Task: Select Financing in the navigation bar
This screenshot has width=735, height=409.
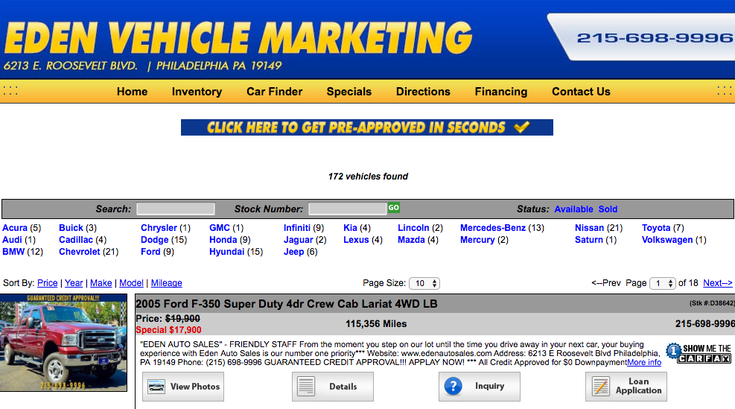Action: click(x=501, y=91)
